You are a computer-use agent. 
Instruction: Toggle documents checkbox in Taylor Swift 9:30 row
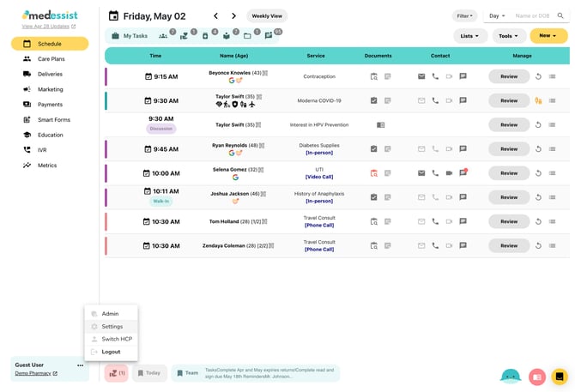click(373, 100)
